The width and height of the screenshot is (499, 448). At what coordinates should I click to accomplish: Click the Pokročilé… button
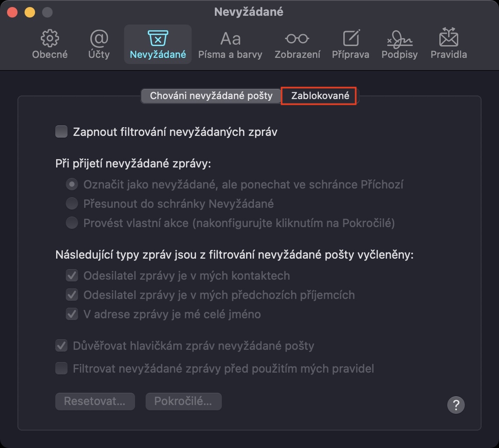[183, 401]
